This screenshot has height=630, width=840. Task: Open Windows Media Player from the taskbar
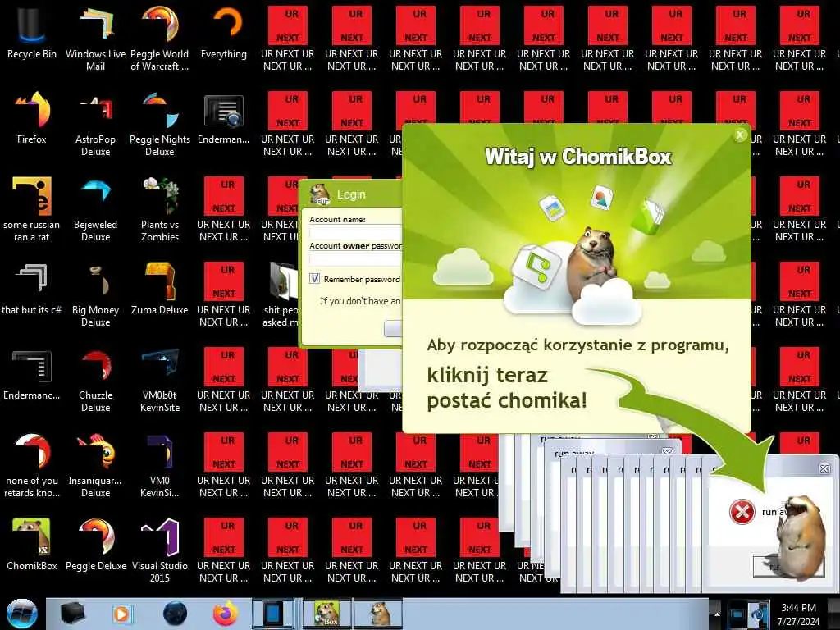pyautogui.click(x=121, y=614)
